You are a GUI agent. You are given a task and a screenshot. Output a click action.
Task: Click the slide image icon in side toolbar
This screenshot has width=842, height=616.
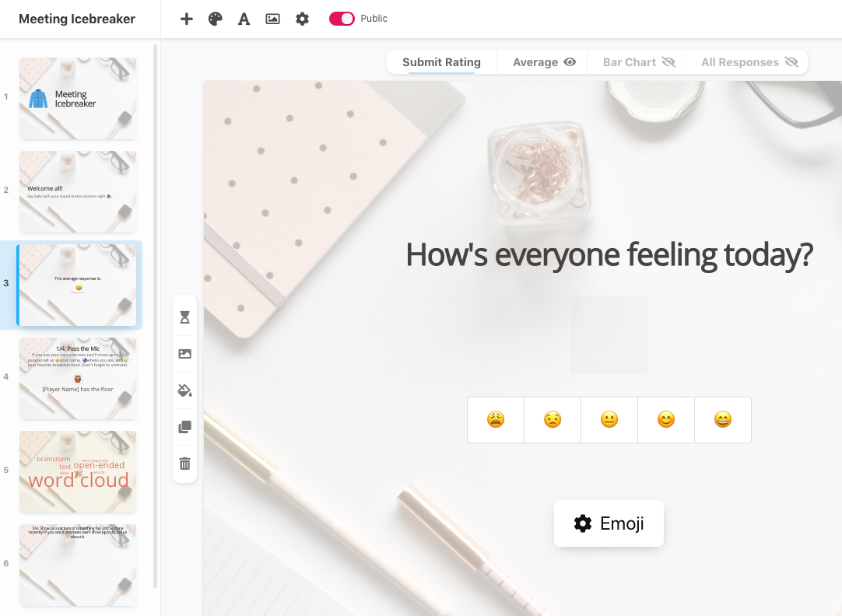pyautogui.click(x=184, y=354)
